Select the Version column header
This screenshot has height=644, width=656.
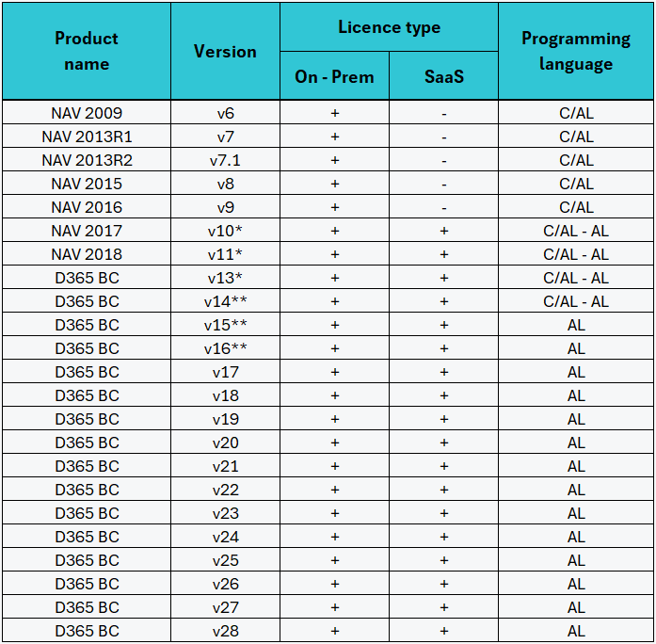[225, 51]
